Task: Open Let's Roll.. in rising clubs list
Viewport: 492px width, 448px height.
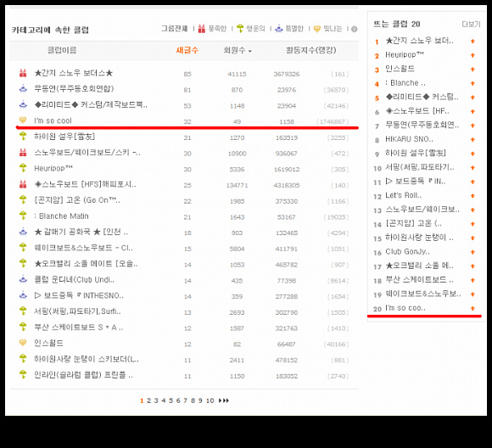Action: [x=403, y=195]
